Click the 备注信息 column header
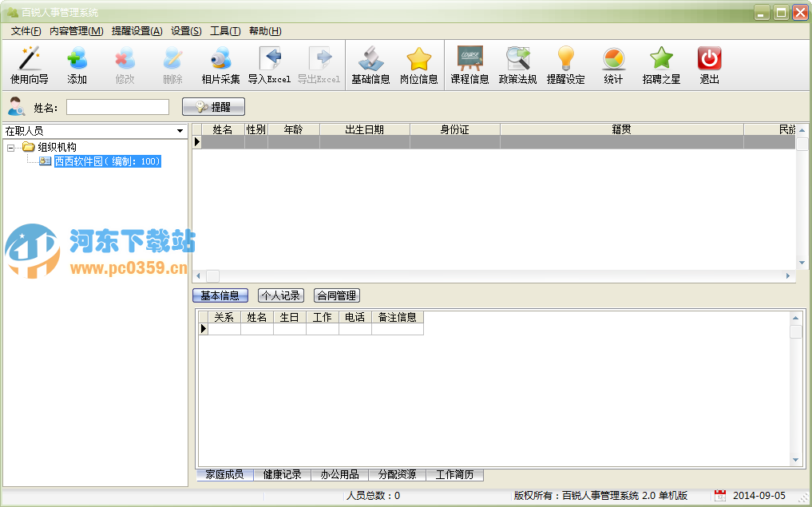Viewport: 812px width, 507px height. tap(397, 317)
